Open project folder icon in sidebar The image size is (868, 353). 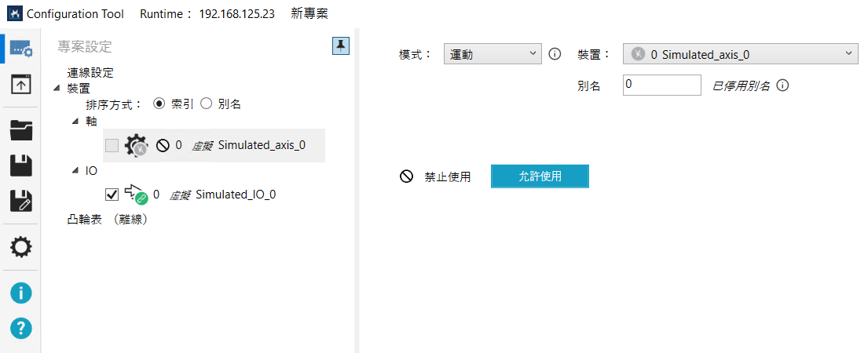20,130
